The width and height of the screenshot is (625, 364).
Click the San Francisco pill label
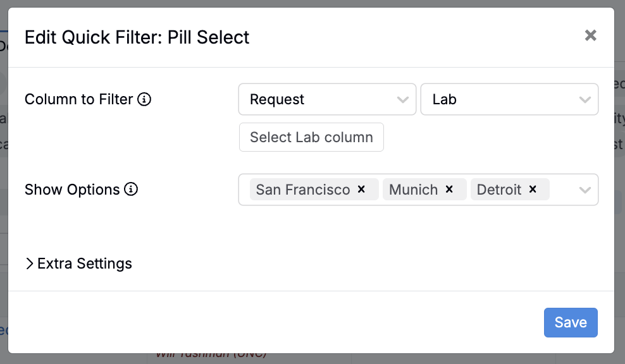tap(302, 190)
